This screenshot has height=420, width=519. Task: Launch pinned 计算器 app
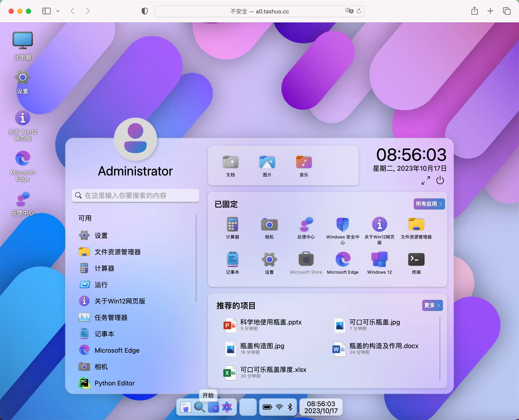[232, 228]
